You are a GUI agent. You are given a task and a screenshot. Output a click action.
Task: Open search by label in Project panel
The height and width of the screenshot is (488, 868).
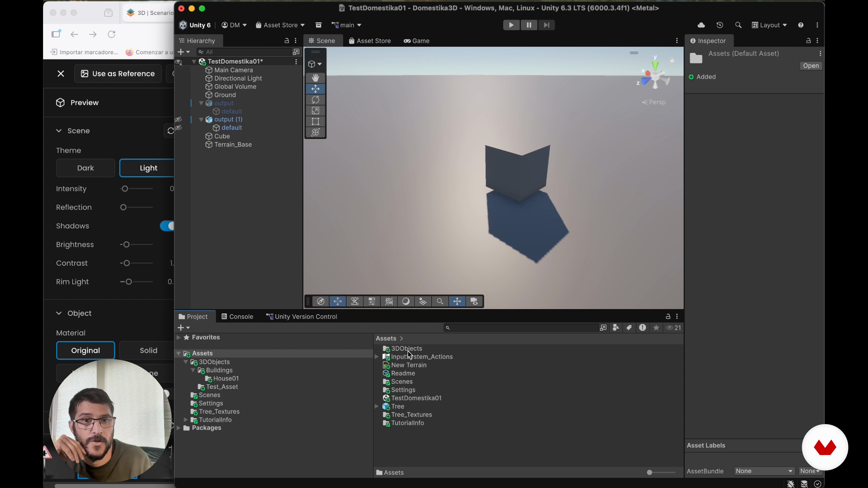click(x=629, y=328)
